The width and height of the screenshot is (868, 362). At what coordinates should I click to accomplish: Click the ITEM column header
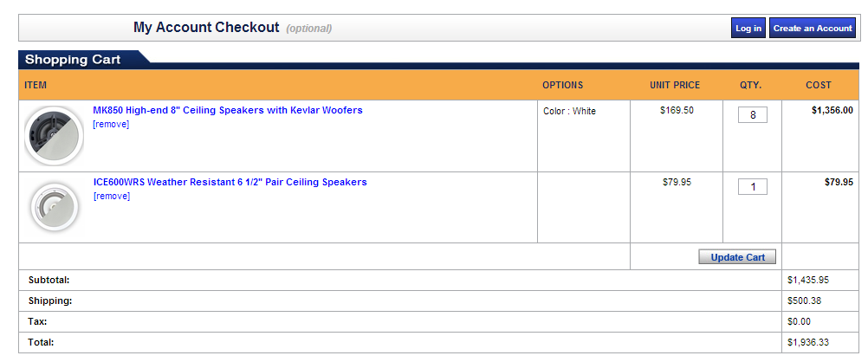tap(36, 85)
